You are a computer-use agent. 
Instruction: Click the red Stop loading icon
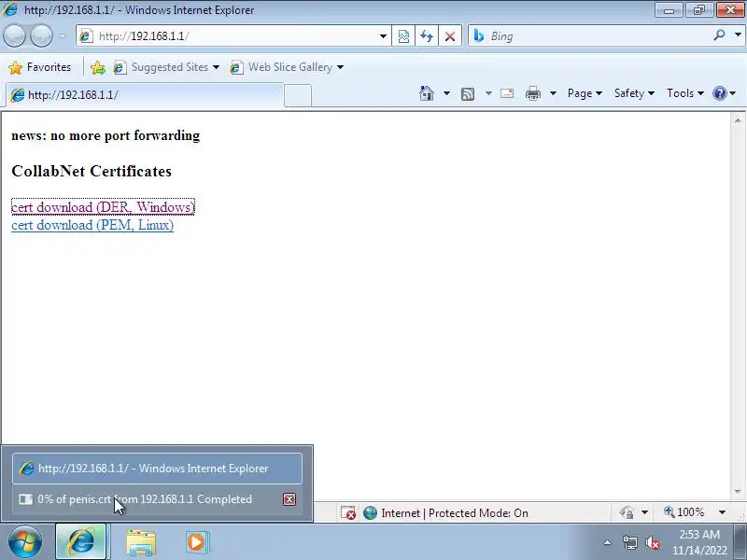tap(450, 36)
